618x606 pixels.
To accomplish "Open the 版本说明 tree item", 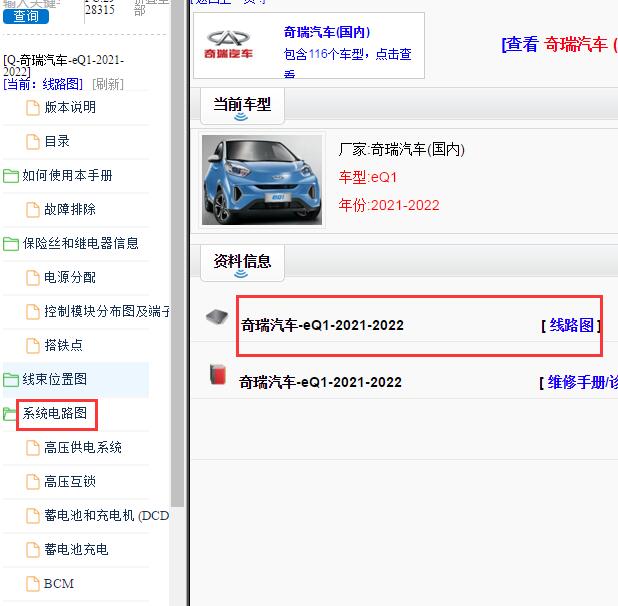I will (x=70, y=107).
